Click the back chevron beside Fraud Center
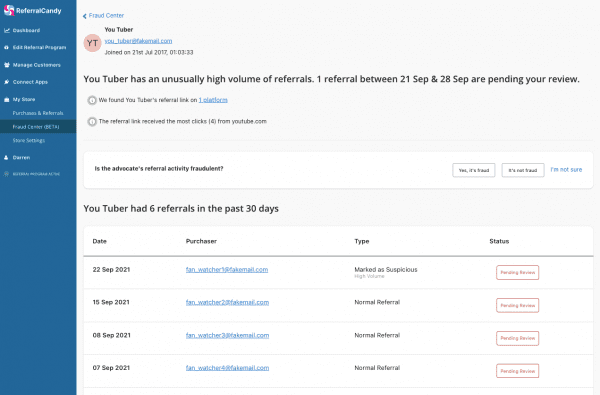The image size is (600, 395). [x=85, y=16]
